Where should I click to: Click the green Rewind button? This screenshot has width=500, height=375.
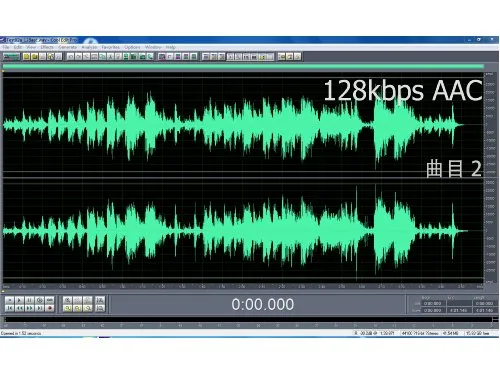coord(19,308)
